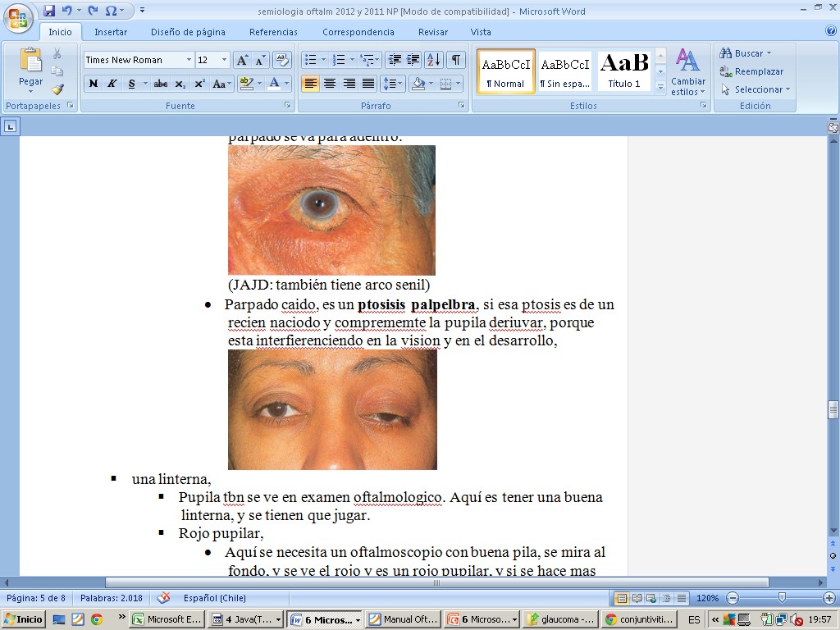Increase indent with the indent icon
Viewport: 840px width, 630px height.
[x=413, y=60]
